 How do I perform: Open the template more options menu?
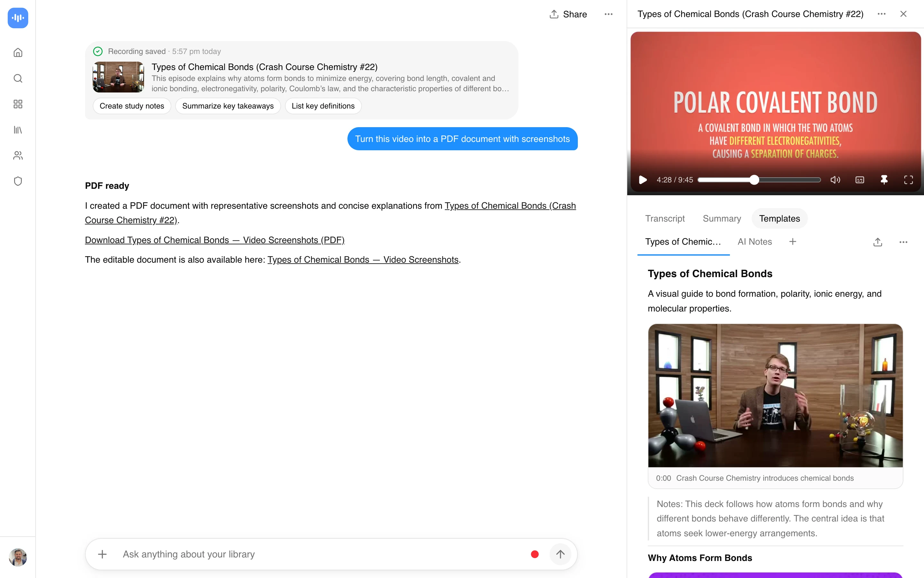coord(903,242)
